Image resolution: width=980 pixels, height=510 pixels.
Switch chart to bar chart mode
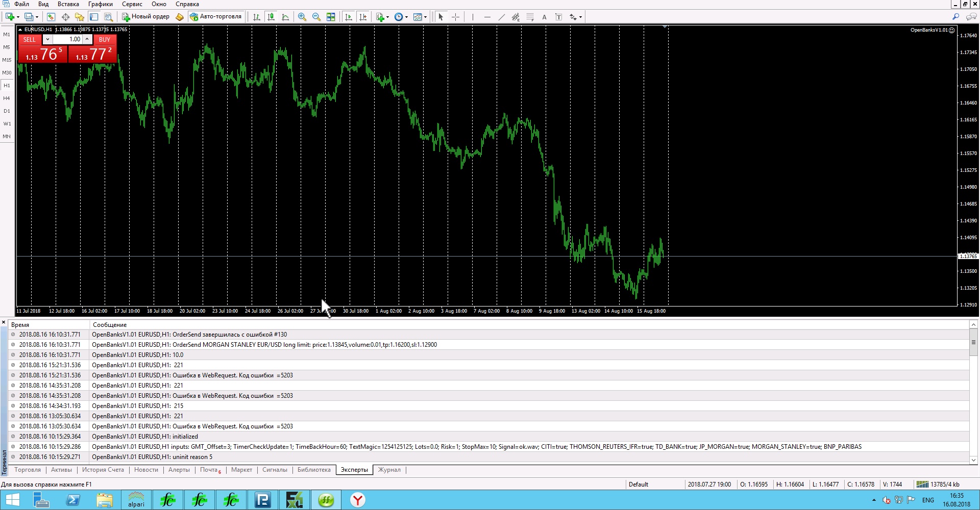257,17
